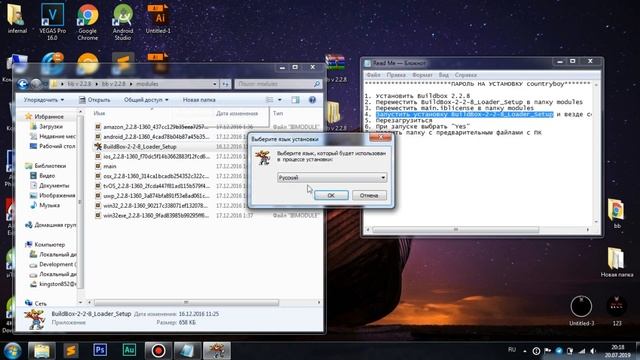Screen dimensions: 640x360
Task: Sort by the Имя column header
Action: pos(99,113)
